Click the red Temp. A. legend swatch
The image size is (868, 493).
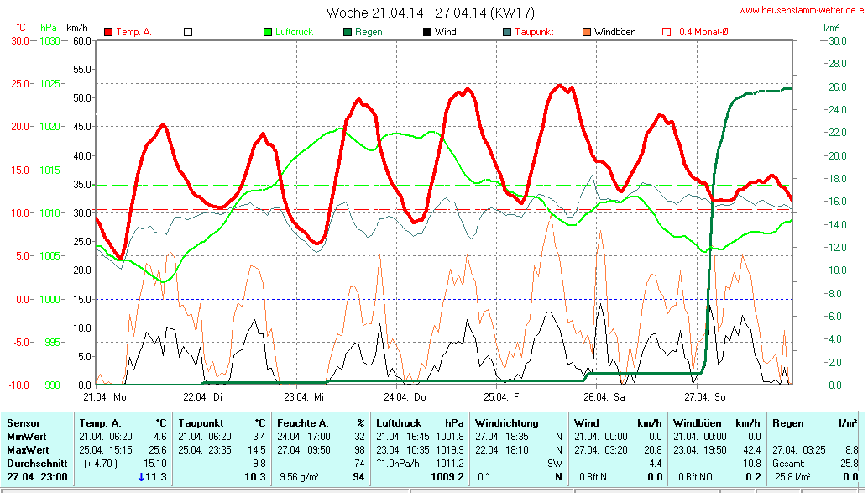click(108, 32)
